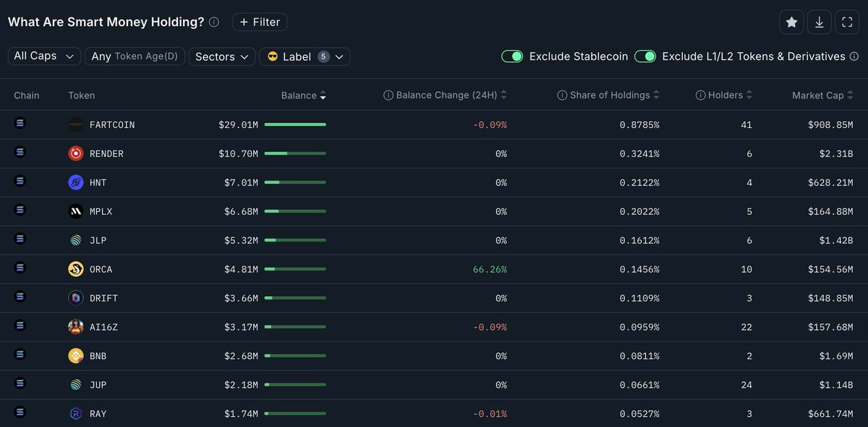The width and height of the screenshot is (868, 427).
Task: Click the $10.70M RENDER balance
Action: pos(239,153)
